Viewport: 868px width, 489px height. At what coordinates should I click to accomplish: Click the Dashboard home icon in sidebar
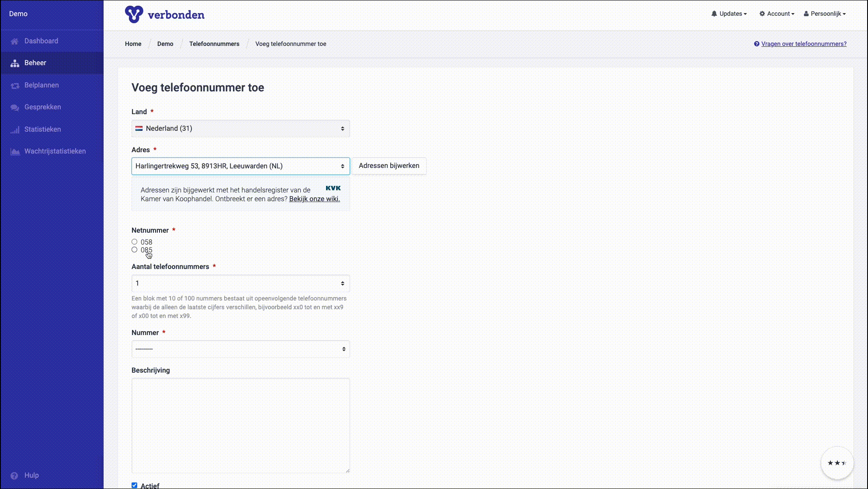point(15,41)
